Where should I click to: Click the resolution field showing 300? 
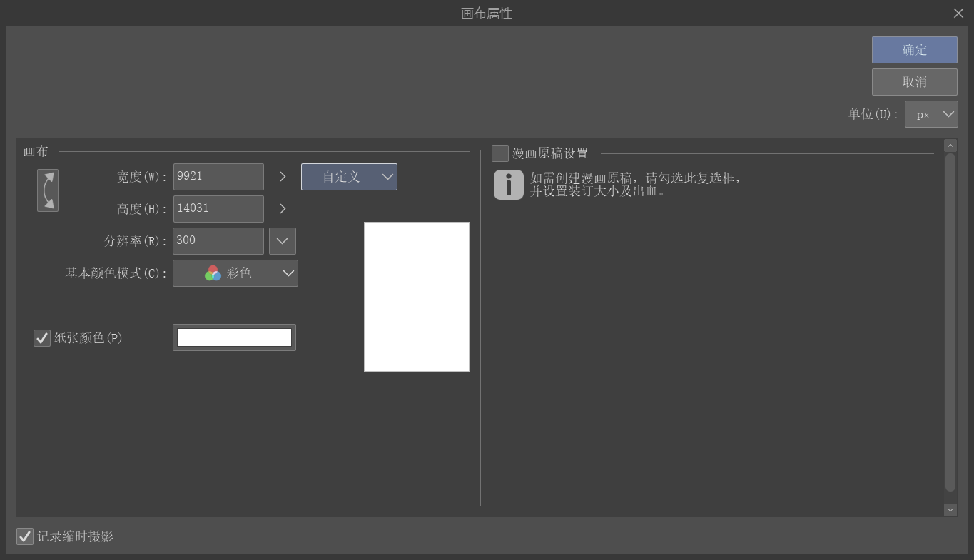click(218, 241)
